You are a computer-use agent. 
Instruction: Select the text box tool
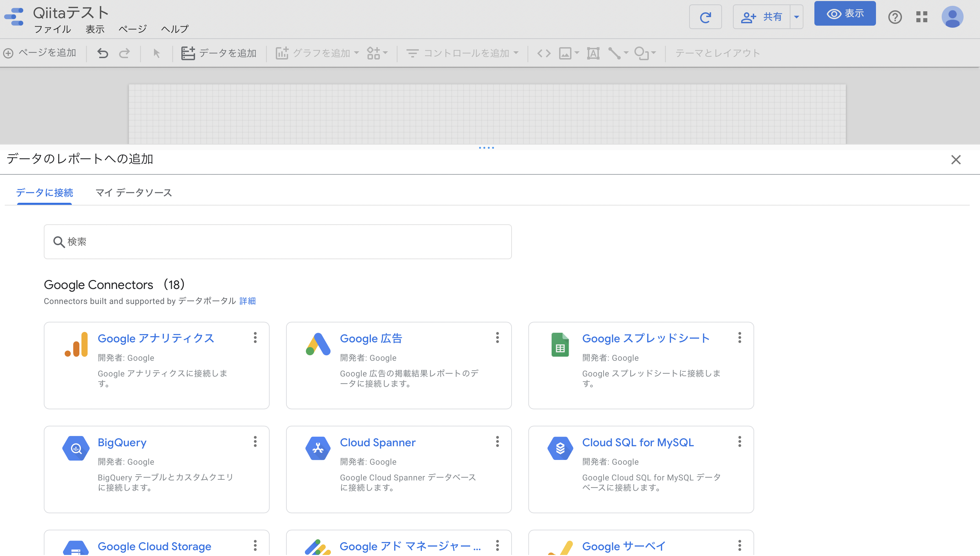pyautogui.click(x=593, y=53)
